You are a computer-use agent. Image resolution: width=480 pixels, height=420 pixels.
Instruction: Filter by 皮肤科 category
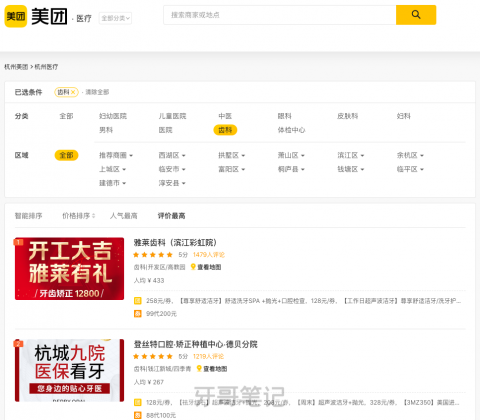[x=348, y=116]
